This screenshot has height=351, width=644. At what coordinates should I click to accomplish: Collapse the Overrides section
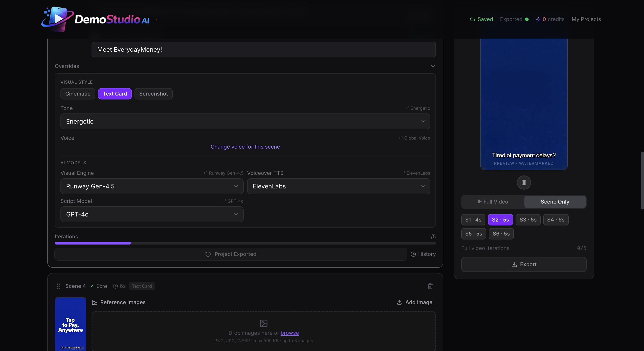[x=433, y=66]
